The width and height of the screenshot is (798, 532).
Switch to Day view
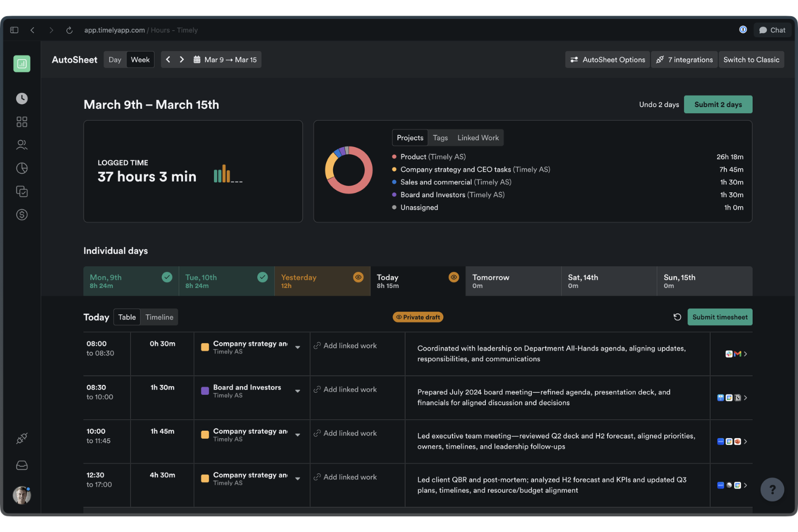pyautogui.click(x=115, y=59)
